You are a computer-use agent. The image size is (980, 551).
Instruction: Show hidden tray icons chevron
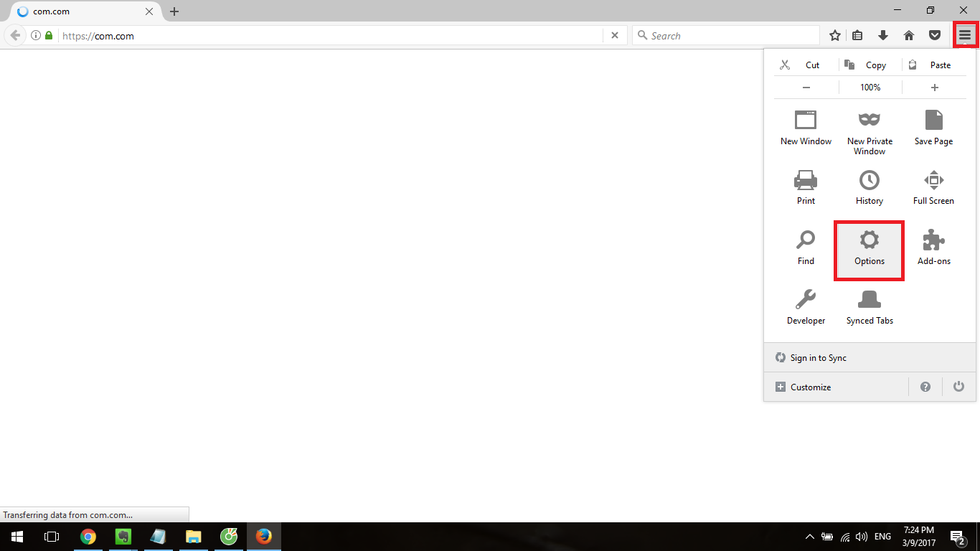click(810, 537)
